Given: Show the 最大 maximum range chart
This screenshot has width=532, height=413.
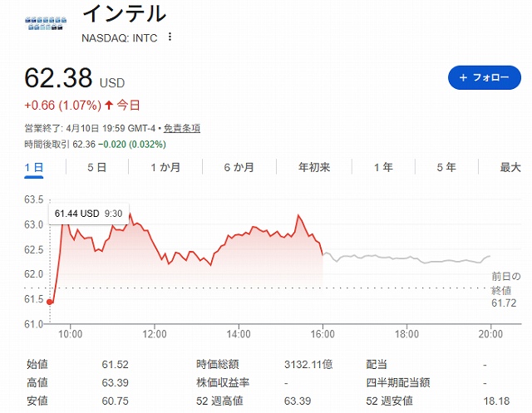Looking at the screenshot, I should [510, 167].
